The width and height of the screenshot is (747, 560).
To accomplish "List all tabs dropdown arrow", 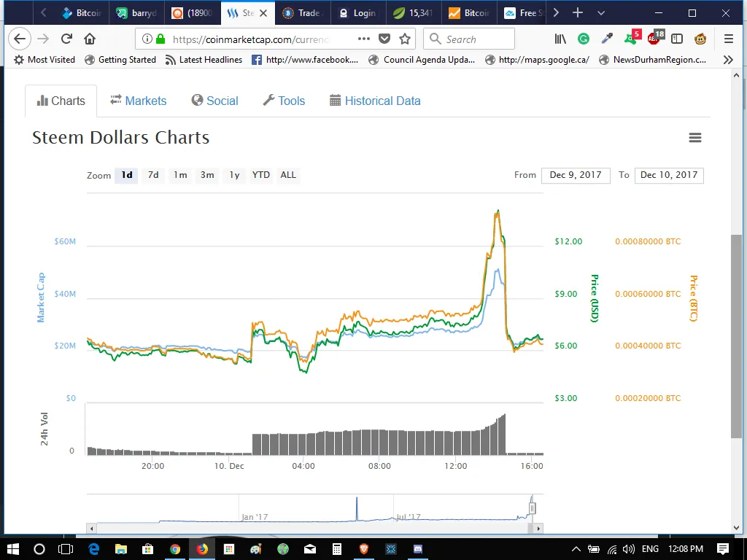I will [x=601, y=13].
